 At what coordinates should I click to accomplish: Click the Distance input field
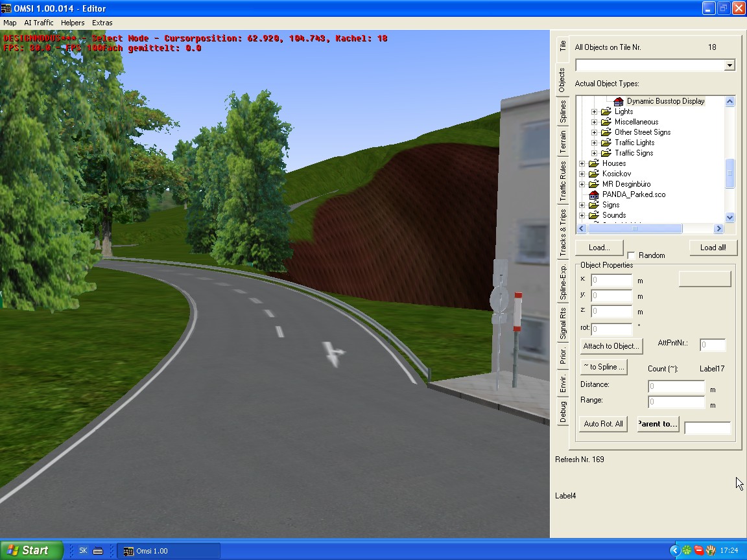pyautogui.click(x=676, y=386)
